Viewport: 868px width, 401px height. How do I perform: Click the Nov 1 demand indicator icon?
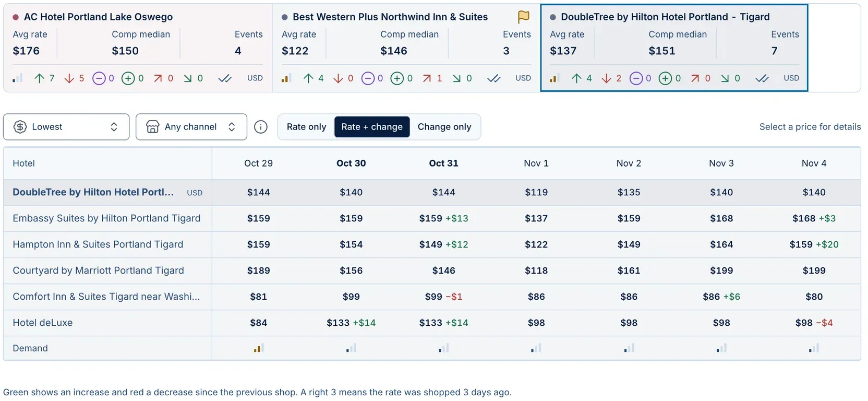[x=536, y=348]
